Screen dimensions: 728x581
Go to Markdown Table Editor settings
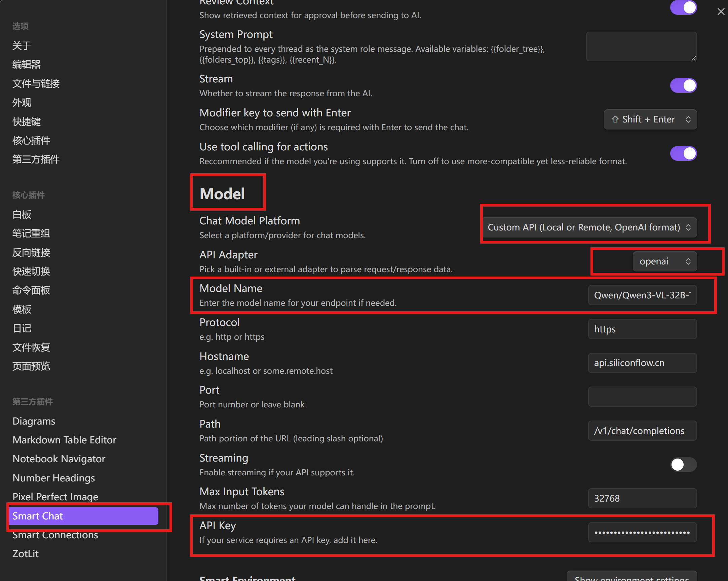tap(64, 440)
